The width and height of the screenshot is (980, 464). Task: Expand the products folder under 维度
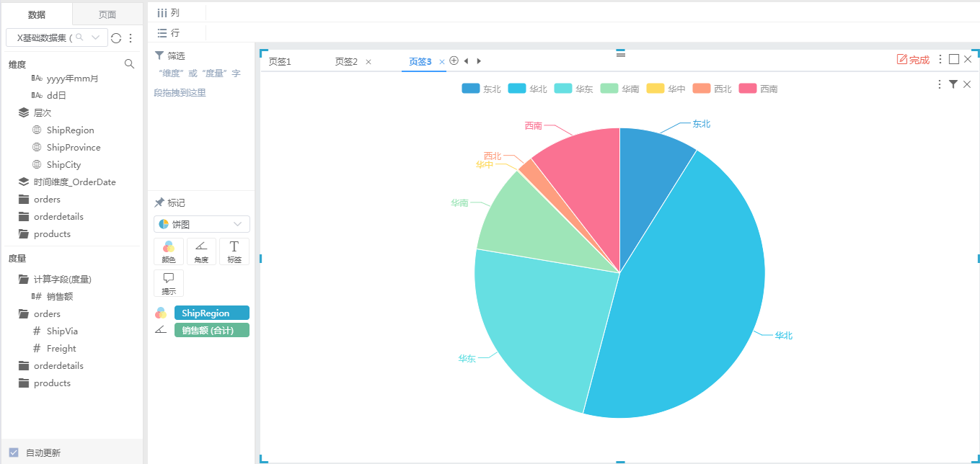click(24, 233)
